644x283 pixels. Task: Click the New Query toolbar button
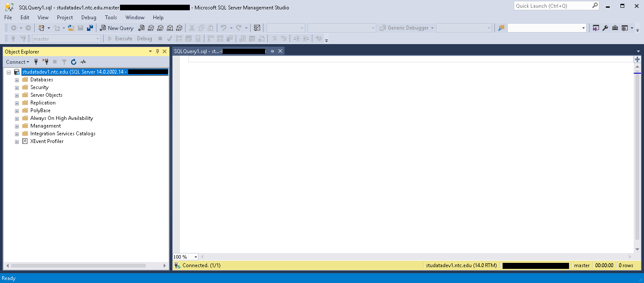(117, 28)
